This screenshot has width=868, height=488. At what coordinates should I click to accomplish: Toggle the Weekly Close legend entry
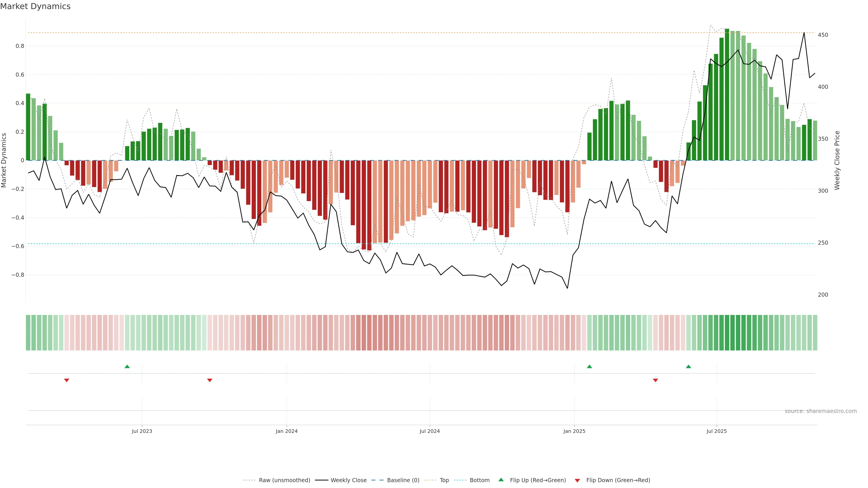348,480
